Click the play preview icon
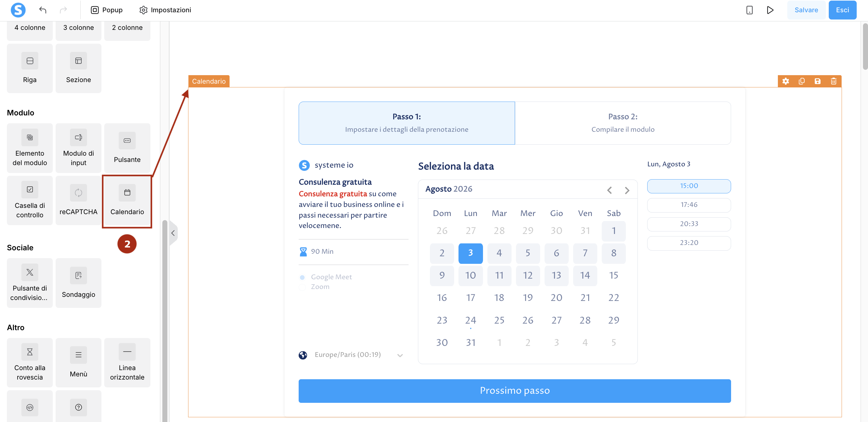Viewport: 868px width, 422px height. (770, 10)
